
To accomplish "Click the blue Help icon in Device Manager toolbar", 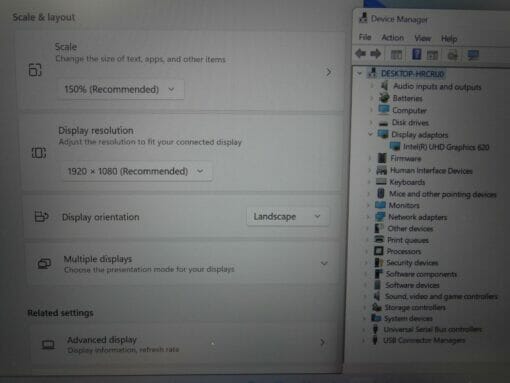I will 417,54.
